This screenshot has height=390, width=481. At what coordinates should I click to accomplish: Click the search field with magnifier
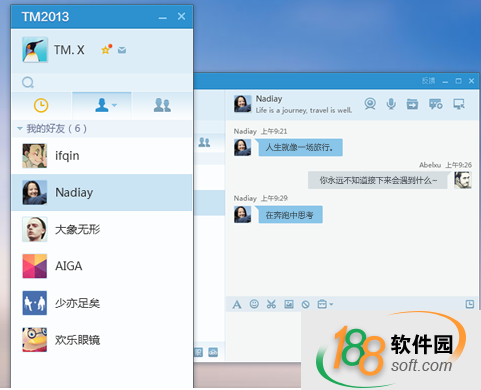click(102, 82)
